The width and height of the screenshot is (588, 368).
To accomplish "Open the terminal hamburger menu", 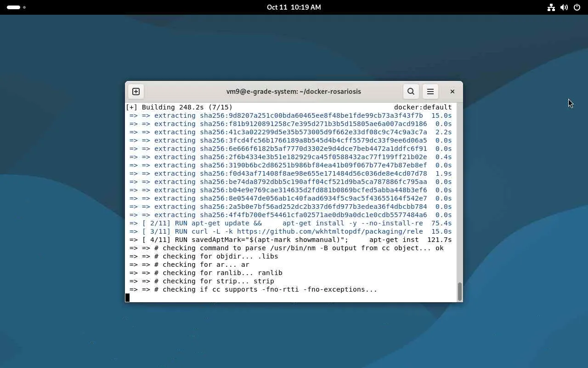I will coord(430,92).
